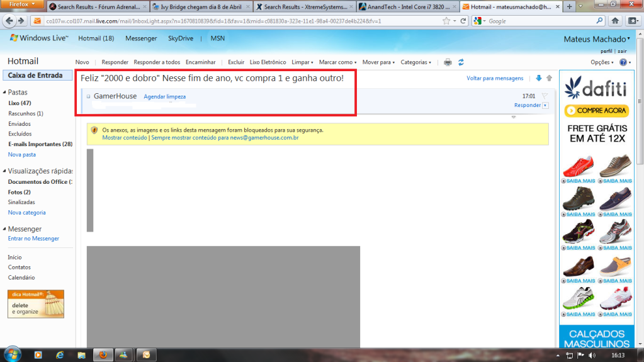Viewport: 644px width, 362px height.
Task: Open the Marcar como dropdown
Action: coord(337,62)
